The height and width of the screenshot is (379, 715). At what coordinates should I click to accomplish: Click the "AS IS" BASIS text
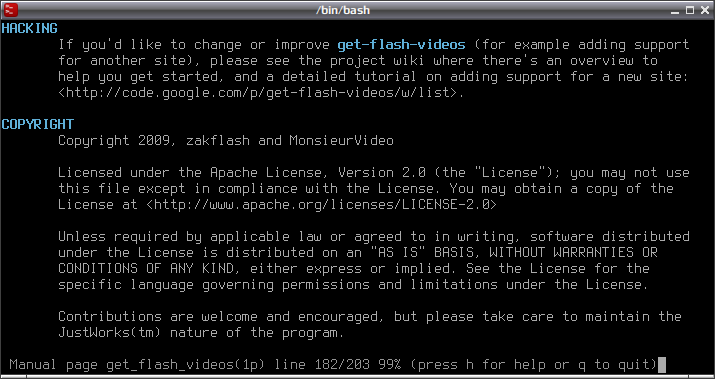pos(422,252)
